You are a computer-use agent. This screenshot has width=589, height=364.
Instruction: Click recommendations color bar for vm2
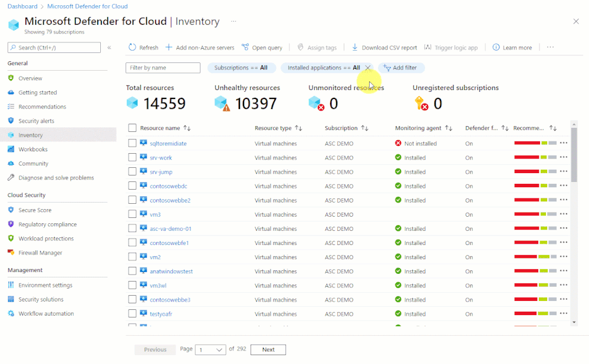point(535,257)
